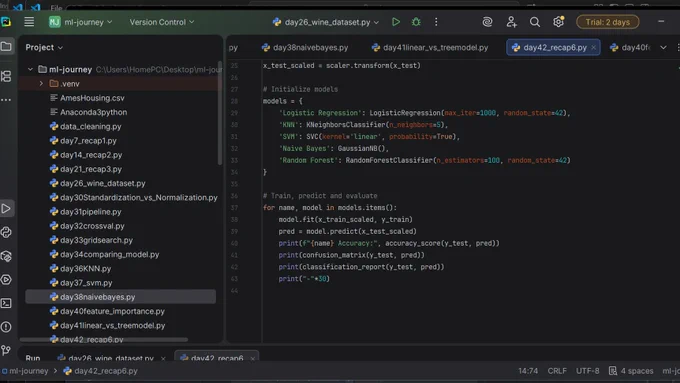Show hidden editor tabs dropdown chevron

tap(663, 47)
